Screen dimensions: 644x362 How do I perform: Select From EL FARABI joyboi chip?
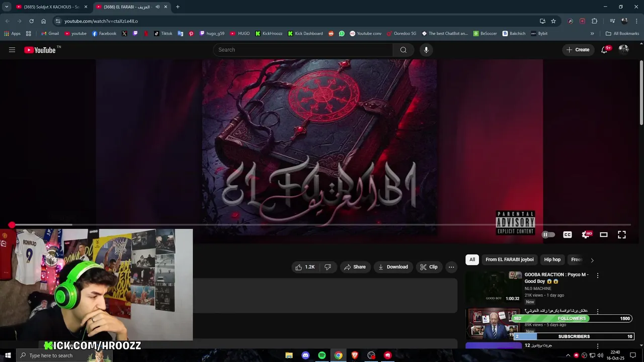510,260
